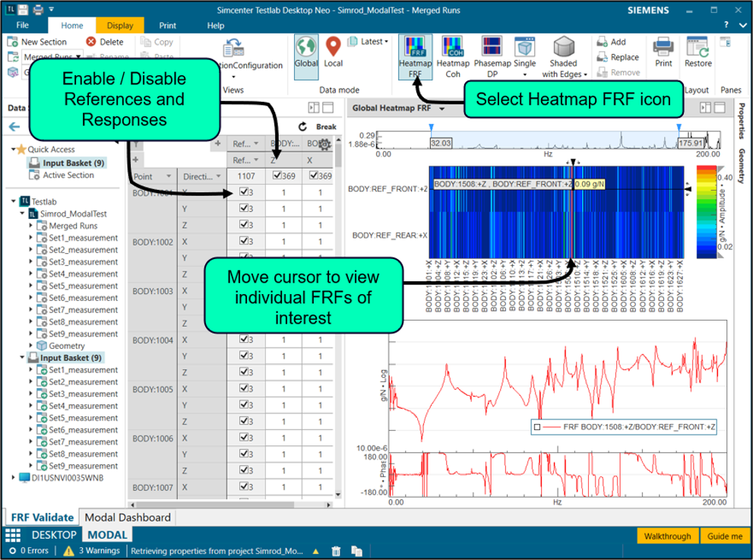This screenshot has height=560, width=753.
Task: Expand the Set1_measurement tree node
Action: click(x=31, y=238)
